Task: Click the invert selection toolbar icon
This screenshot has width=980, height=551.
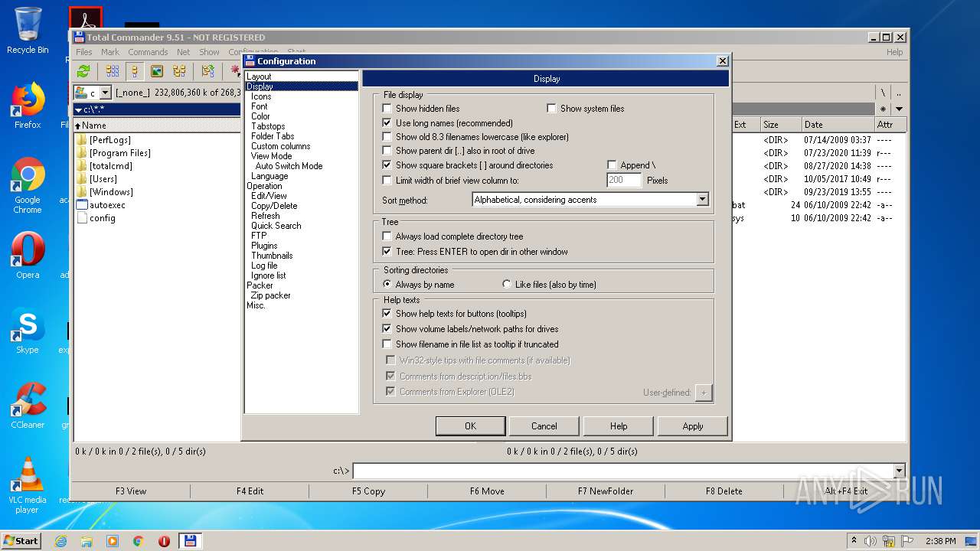Action: (207, 71)
